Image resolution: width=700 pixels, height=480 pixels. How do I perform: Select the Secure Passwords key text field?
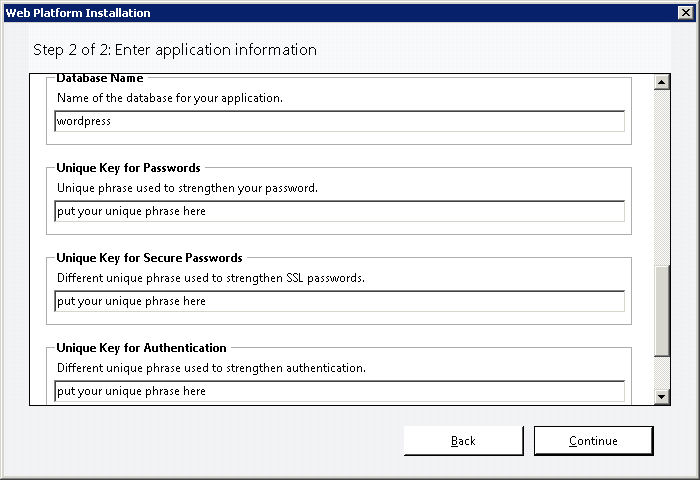339,301
